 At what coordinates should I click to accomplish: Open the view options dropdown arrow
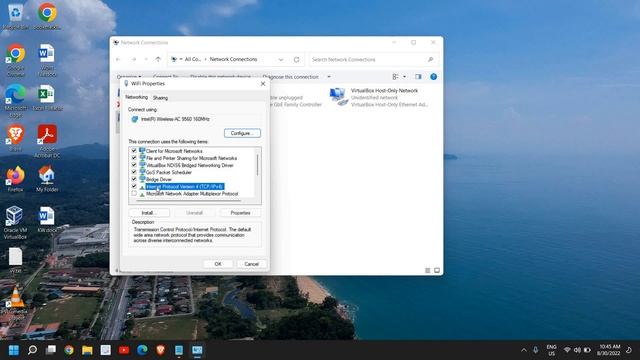(x=404, y=77)
